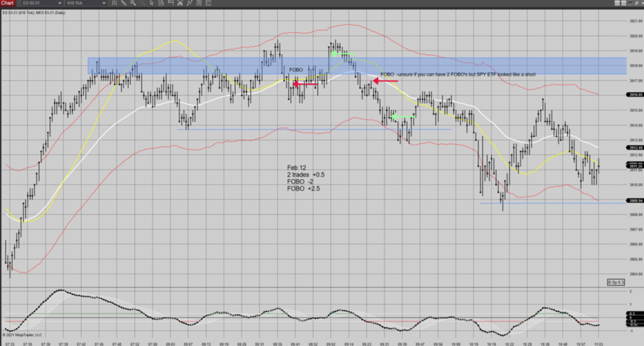This screenshot has width=644, height=346.
Task: Click the Bars chart style icon
Action: pos(115,3)
